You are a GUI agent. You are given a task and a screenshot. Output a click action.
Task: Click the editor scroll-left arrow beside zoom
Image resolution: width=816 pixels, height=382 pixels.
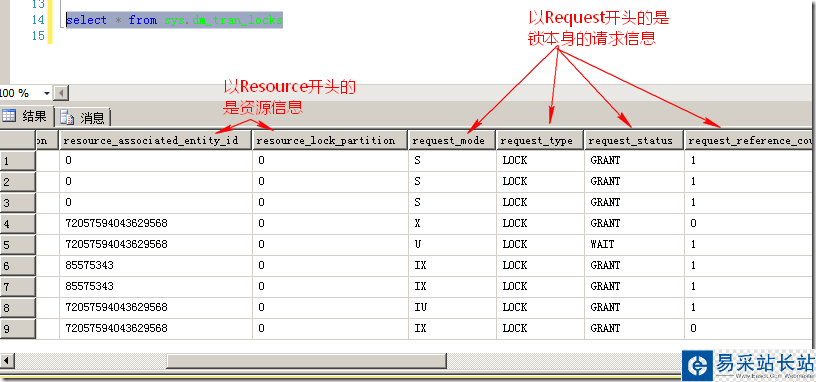click(61, 94)
